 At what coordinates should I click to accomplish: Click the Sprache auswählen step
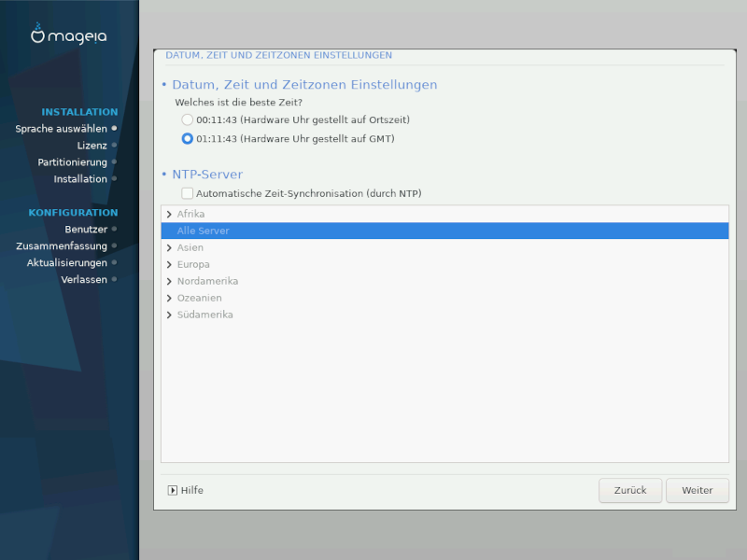tap(61, 129)
